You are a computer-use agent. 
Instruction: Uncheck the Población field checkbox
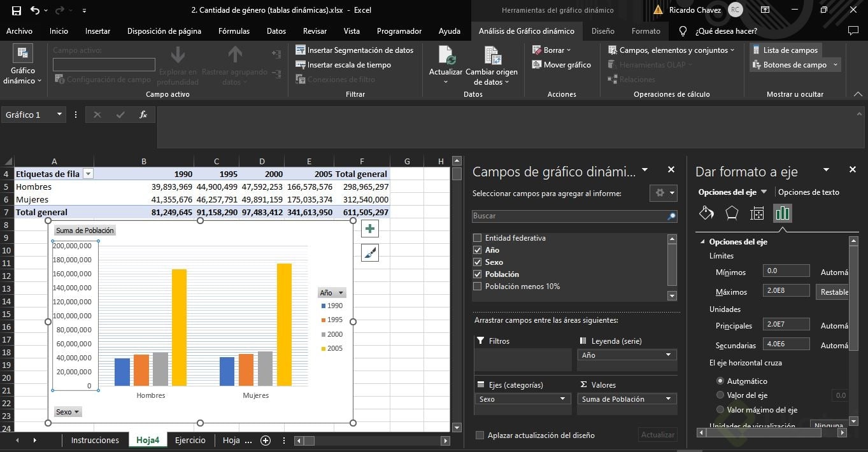[477, 274]
